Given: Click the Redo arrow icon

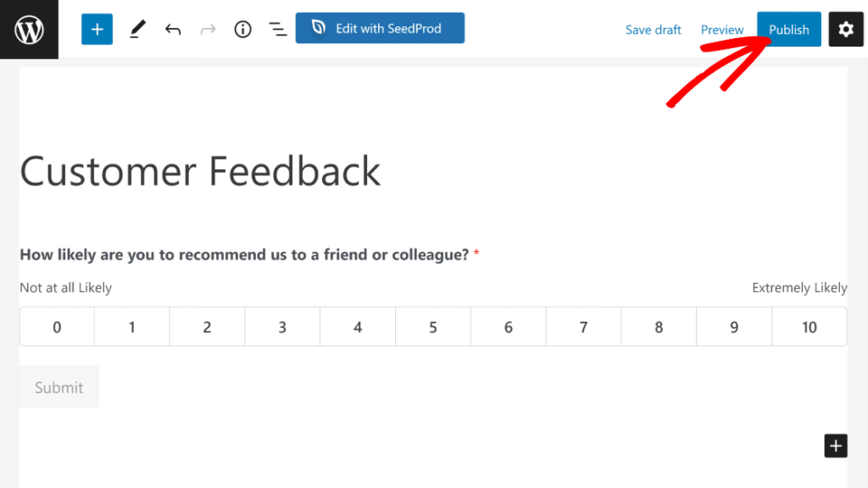Looking at the screenshot, I should point(208,29).
